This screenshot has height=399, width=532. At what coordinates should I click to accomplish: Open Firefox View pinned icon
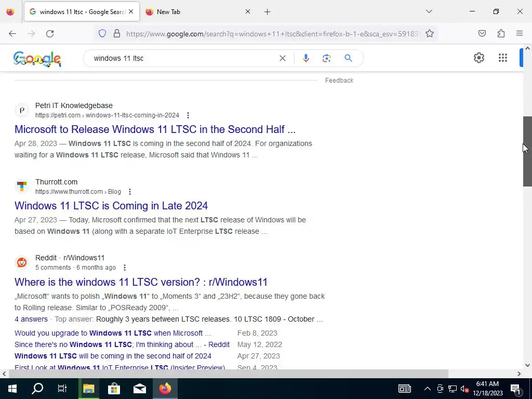pos(10,11)
